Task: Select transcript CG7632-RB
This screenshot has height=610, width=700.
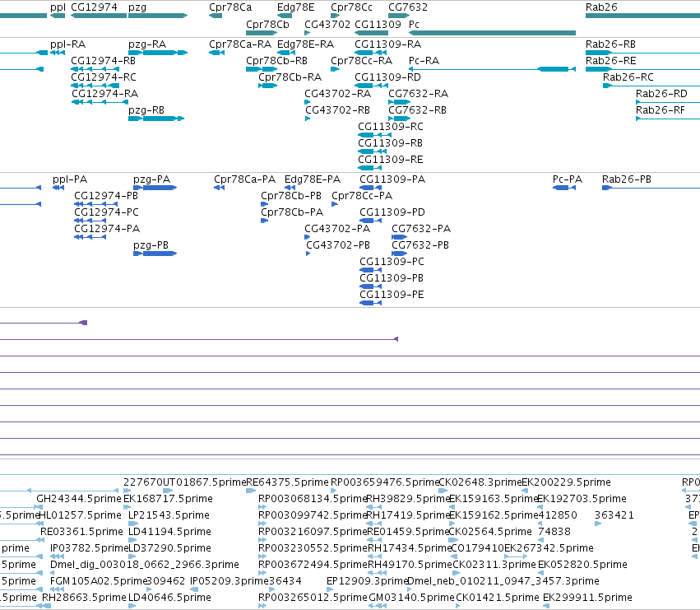Action: tap(417, 110)
